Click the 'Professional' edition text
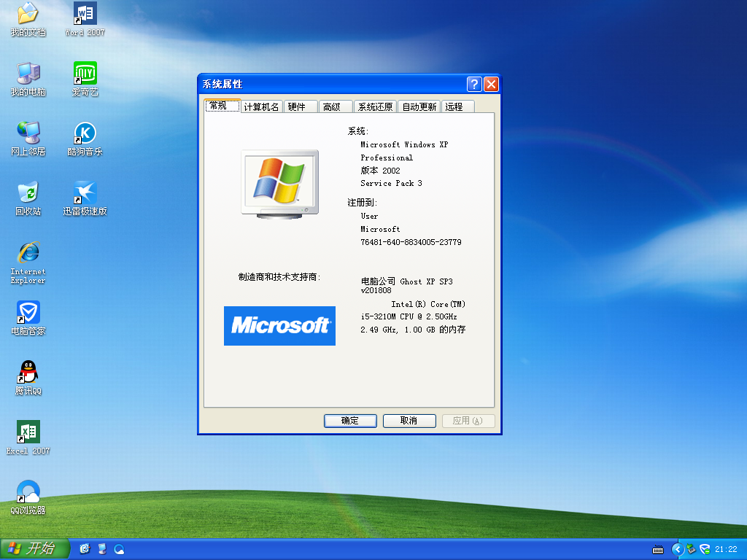The width and height of the screenshot is (747, 560). tap(387, 157)
